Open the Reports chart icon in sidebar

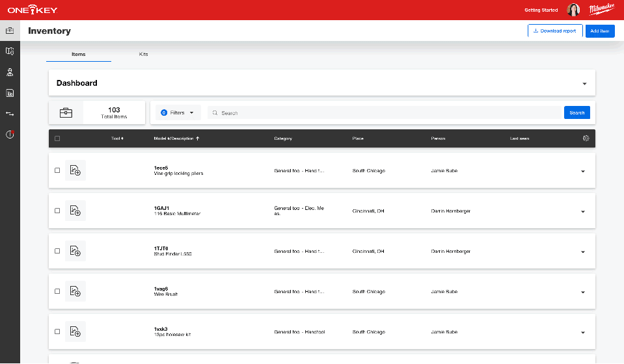coord(10,93)
